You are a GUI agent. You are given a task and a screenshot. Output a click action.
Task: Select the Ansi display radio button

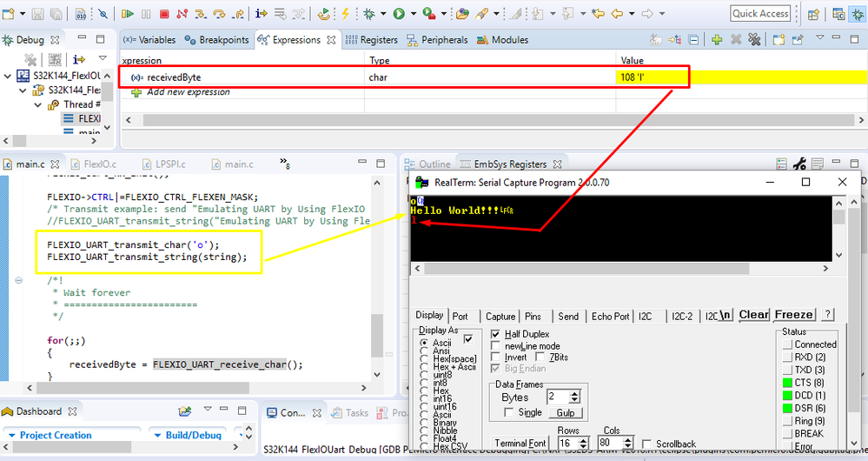[425, 351]
